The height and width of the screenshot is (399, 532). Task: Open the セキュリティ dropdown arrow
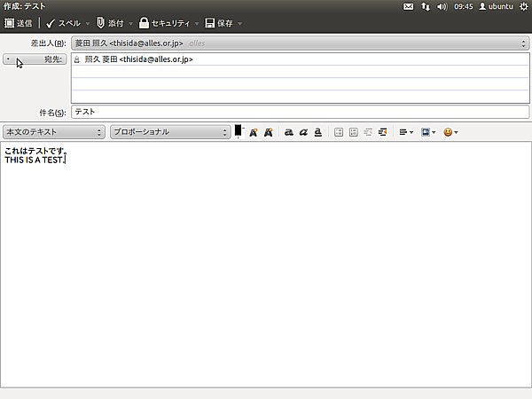197,23
